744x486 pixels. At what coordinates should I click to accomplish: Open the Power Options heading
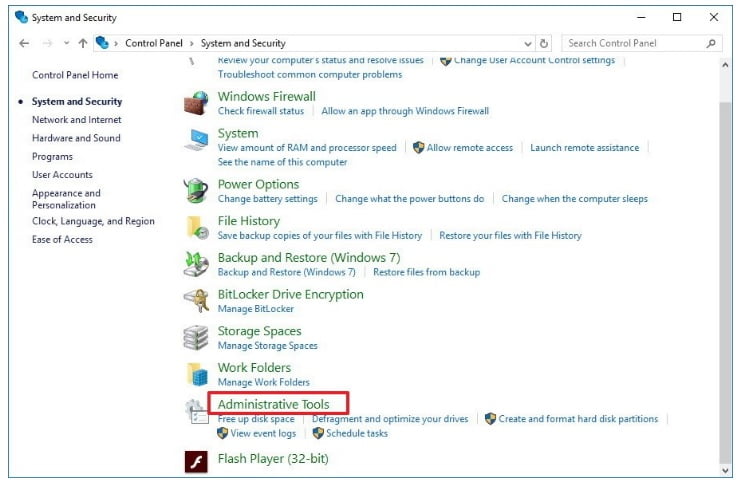(x=259, y=184)
